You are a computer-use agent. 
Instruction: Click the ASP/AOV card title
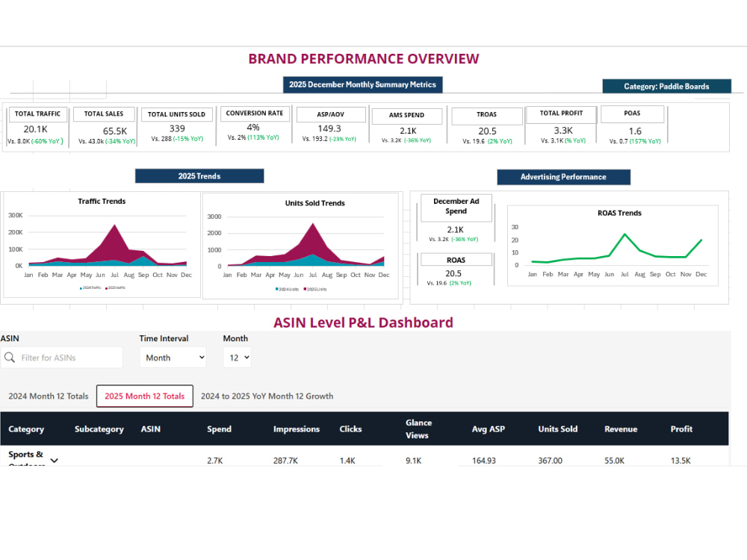(331, 114)
